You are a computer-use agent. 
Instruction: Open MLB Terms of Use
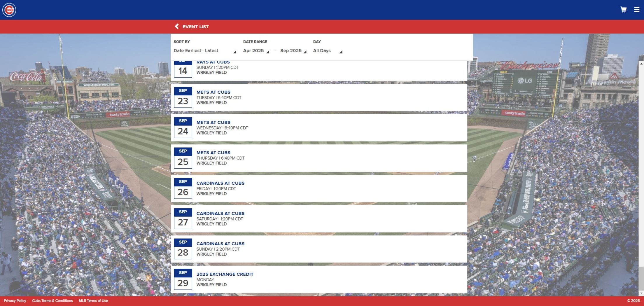click(93, 301)
